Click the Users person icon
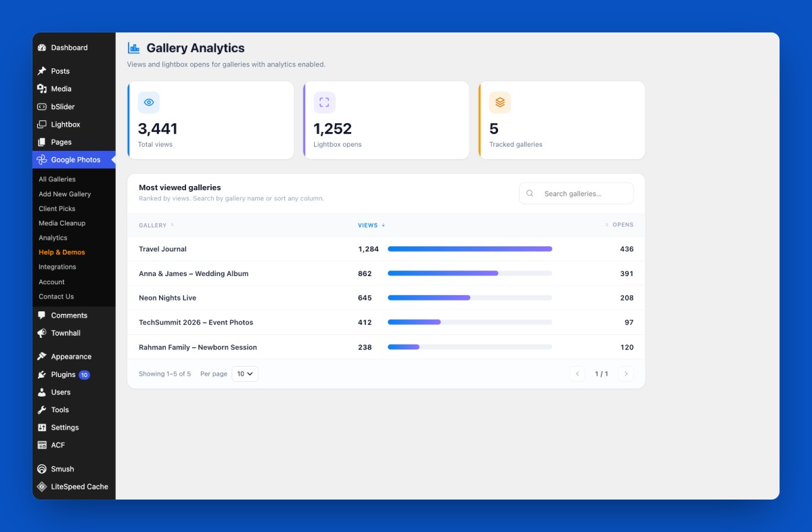 coord(42,392)
